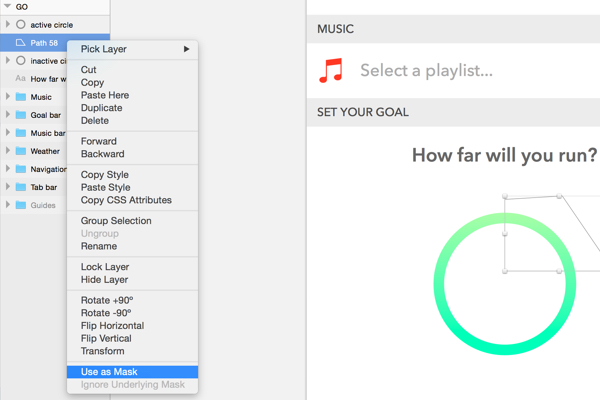Expand the Music group
Viewport: 600px width, 400px height.
pyautogui.click(x=8, y=96)
